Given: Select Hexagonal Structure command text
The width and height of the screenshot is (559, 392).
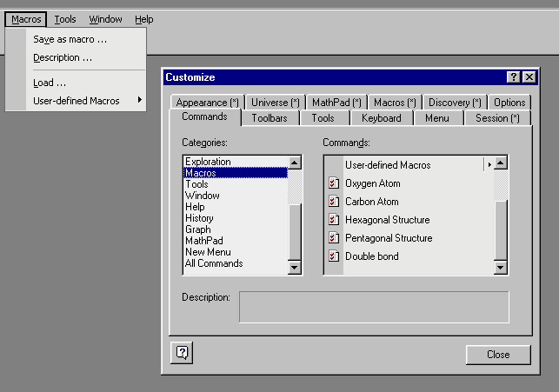Looking at the screenshot, I should click(x=388, y=220).
